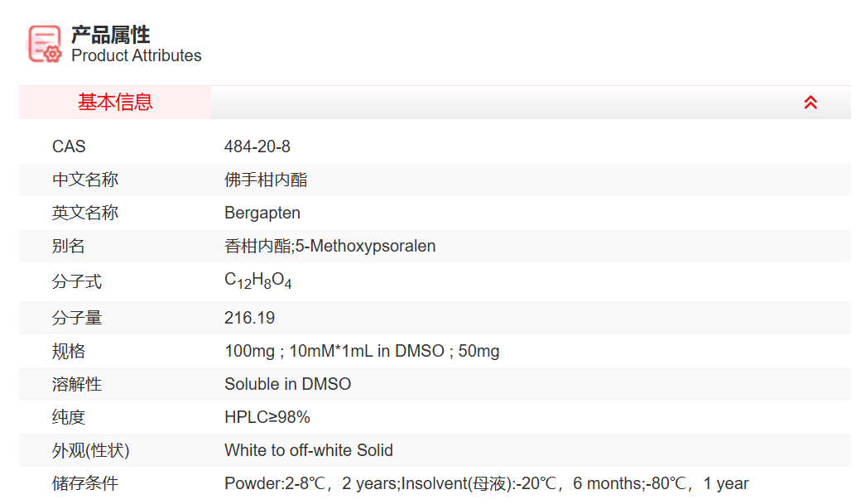Click the 产品属性 heading text
Image resolution: width=861 pixels, height=504 pixels.
point(110,34)
